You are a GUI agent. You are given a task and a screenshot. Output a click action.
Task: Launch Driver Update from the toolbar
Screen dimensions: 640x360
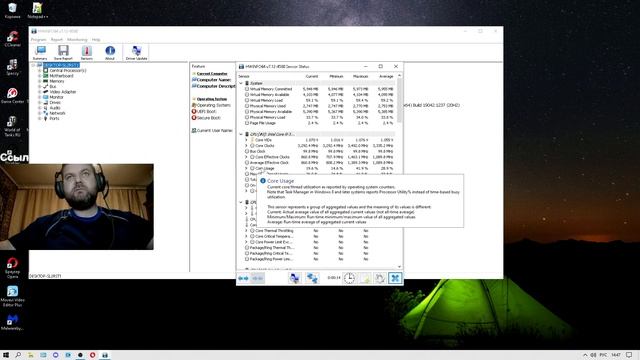pyautogui.click(x=136, y=53)
